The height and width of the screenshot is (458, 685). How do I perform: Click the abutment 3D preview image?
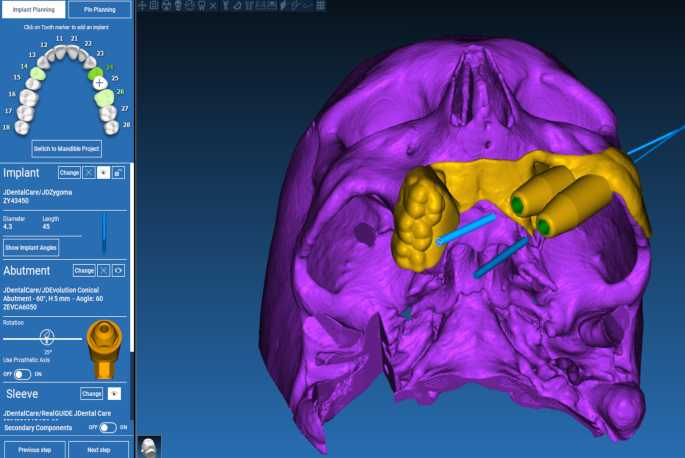pos(104,349)
